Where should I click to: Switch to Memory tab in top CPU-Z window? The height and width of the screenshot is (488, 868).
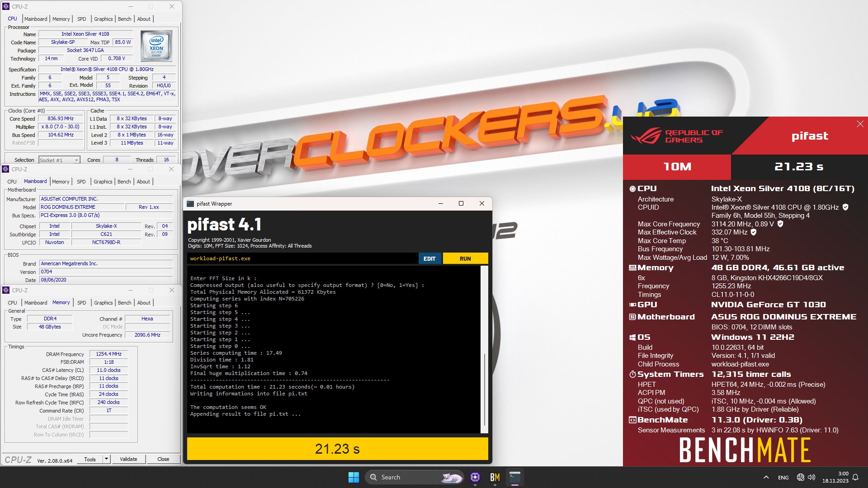[x=61, y=19]
